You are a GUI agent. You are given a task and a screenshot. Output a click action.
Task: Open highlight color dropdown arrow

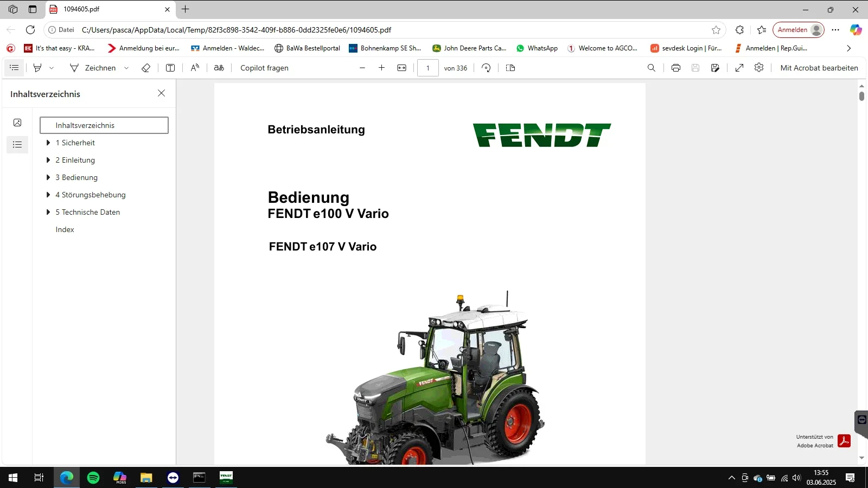coord(52,68)
